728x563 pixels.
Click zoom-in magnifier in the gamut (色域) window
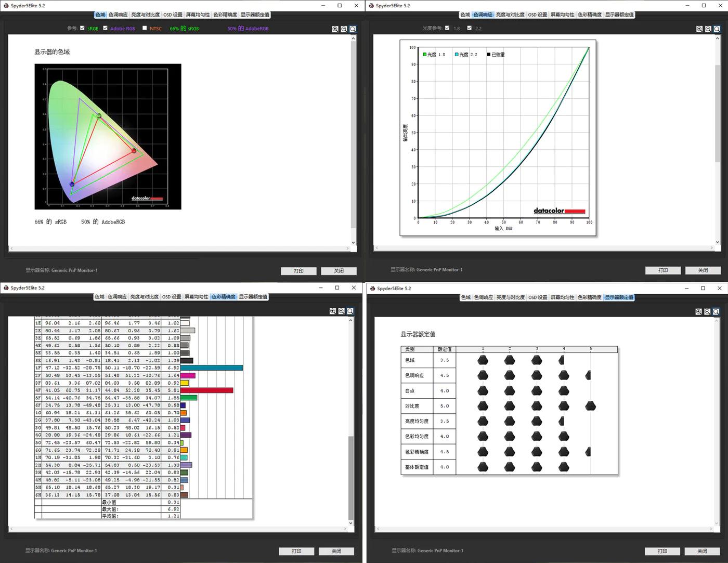(335, 29)
